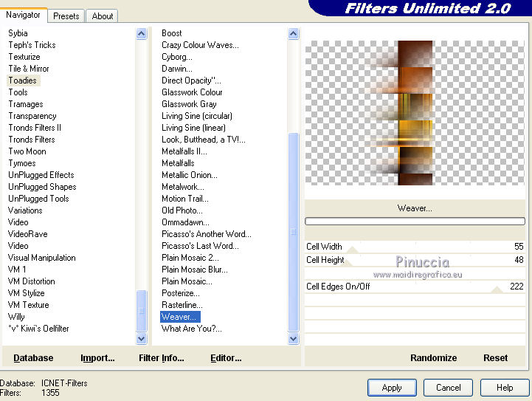Choose Glasswork Colour filter
The height and width of the screenshot is (401, 532).
[192, 92]
